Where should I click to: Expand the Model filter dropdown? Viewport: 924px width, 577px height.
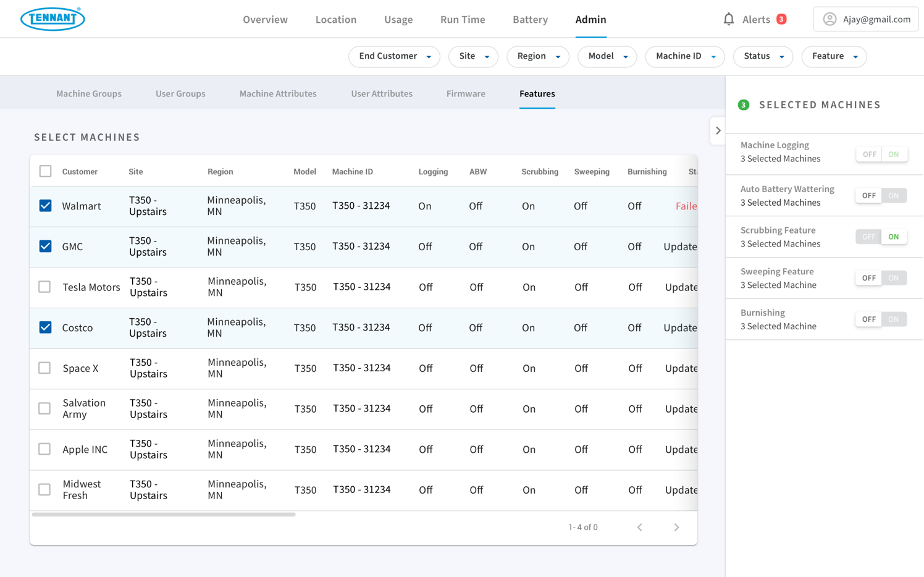(607, 56)
